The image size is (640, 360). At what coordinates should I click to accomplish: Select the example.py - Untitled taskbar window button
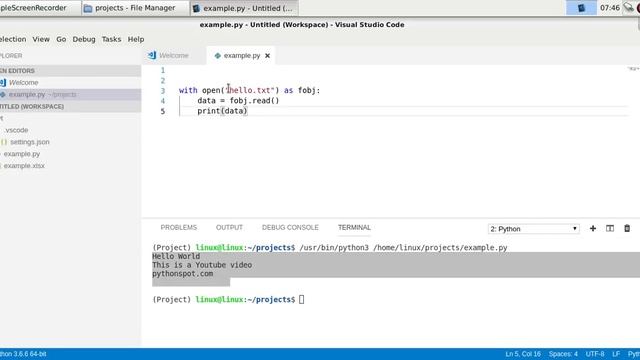click(x=244, y=8)
